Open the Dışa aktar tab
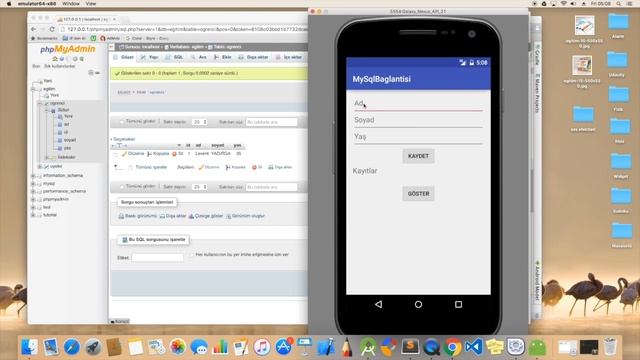 coord(253,58)
